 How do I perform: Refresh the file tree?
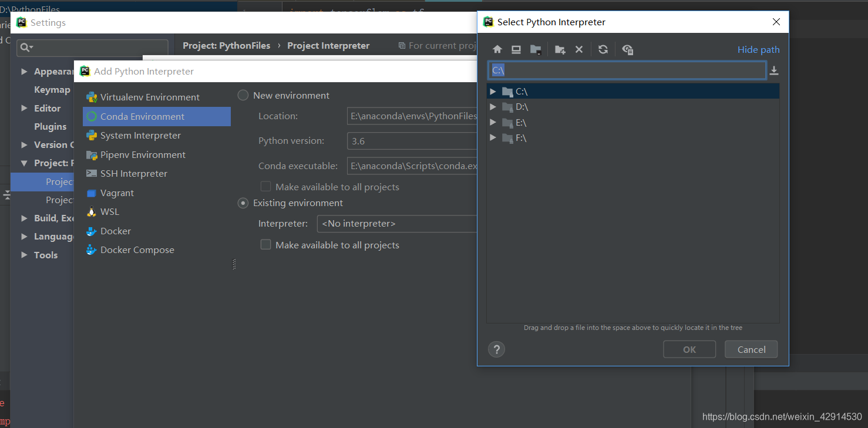tap(603, 50)
